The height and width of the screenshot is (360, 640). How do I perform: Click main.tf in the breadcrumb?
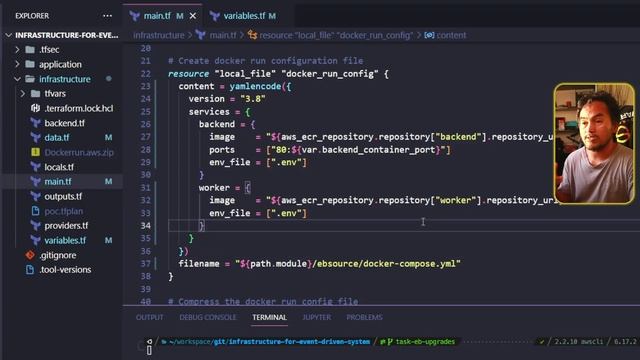coord(223,36)
